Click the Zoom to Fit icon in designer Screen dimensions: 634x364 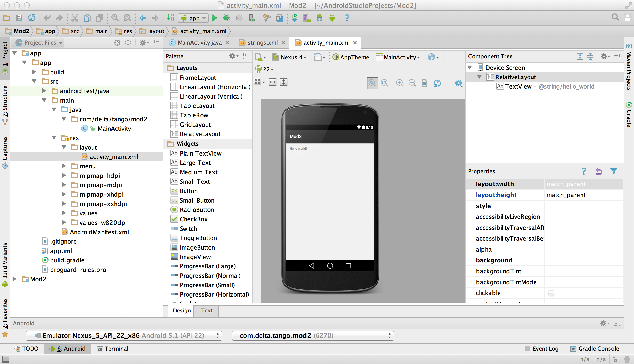pos(372,83)
